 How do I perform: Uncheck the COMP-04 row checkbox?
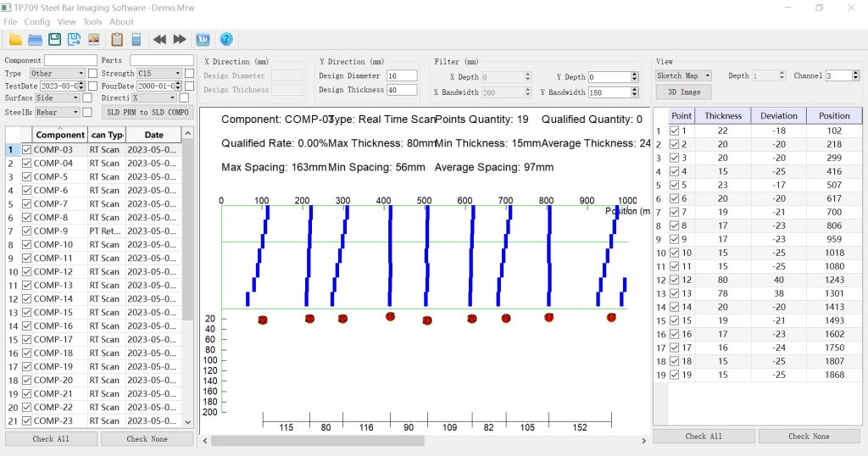click(x=26, y=164)
